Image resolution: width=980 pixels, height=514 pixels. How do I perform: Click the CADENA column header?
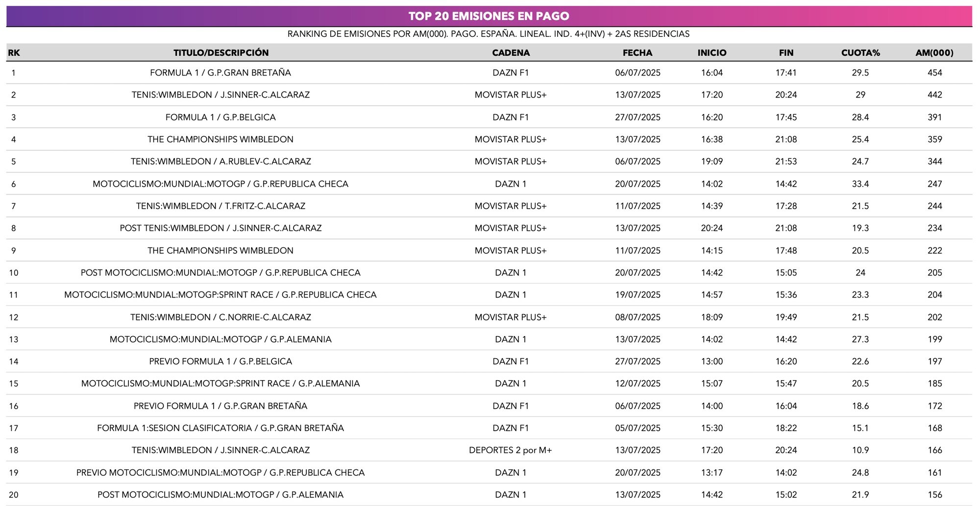pos(511,53)
